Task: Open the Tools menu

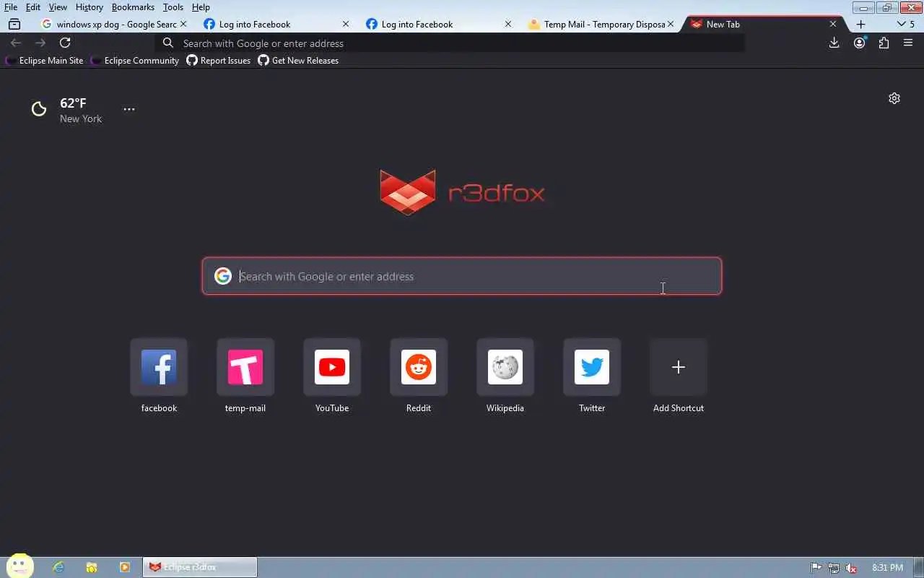Action: (x=173, y=7)
